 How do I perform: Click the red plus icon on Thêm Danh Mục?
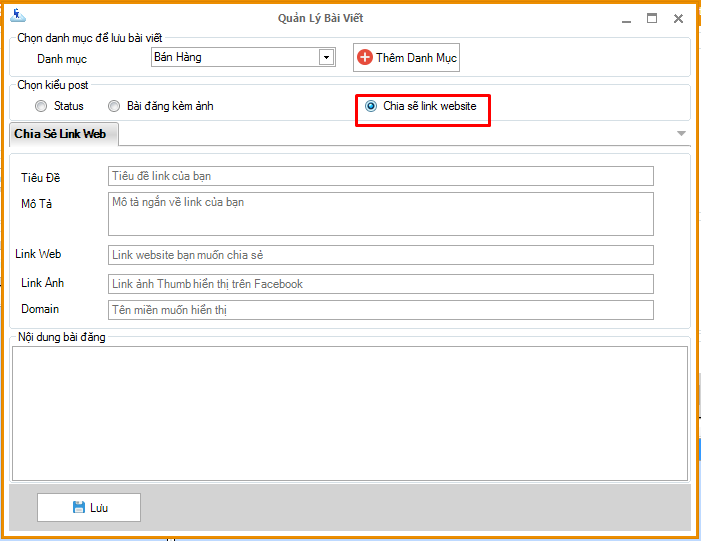(x=365, y=57)
